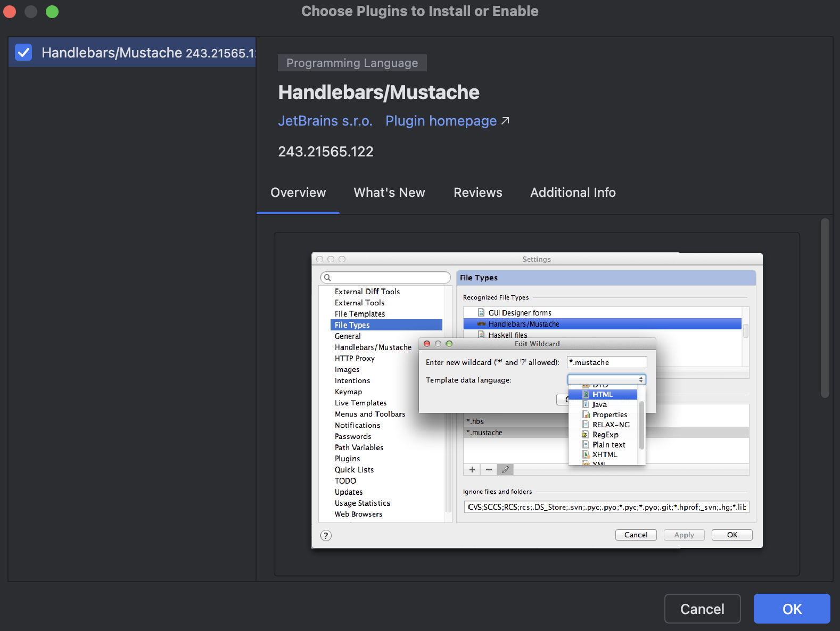The height and width of the screenshot is (631, 840).
Task: Click Live Templates in screenshot list
Action: tap(360, 403)
